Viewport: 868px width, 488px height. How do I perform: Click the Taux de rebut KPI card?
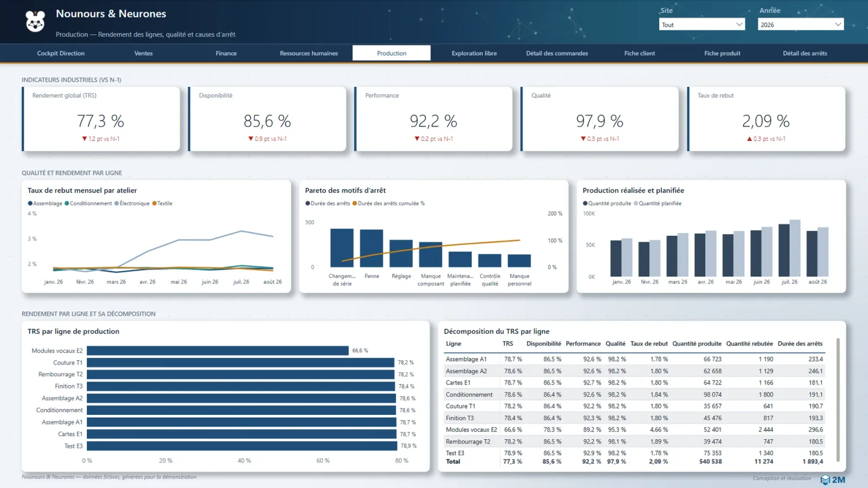[767, 119]
